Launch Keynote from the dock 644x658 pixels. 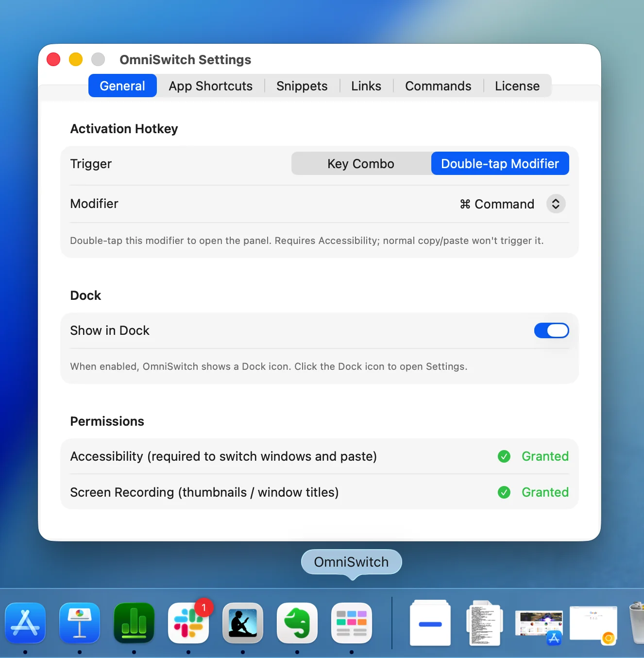(80, 623)
